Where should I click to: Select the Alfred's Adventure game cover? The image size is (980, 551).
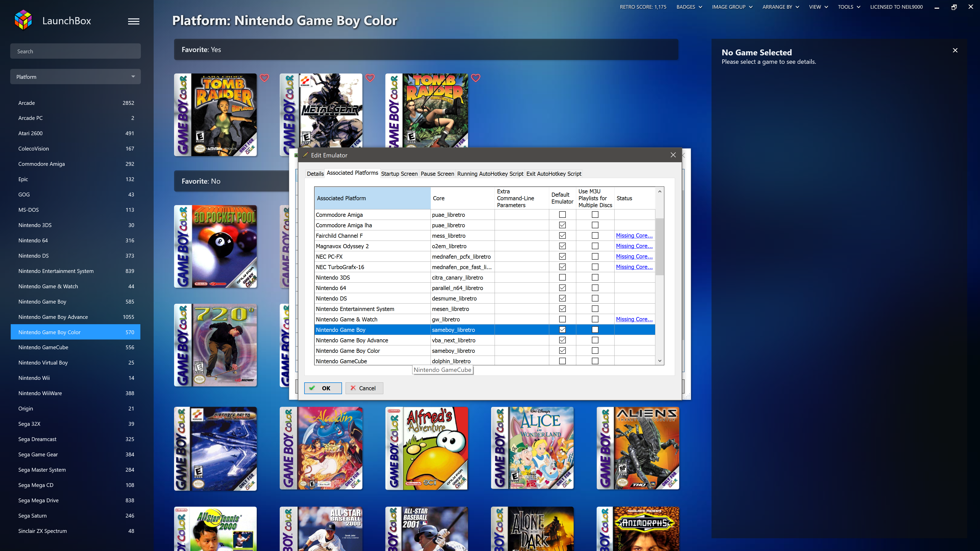pos(426,448)
